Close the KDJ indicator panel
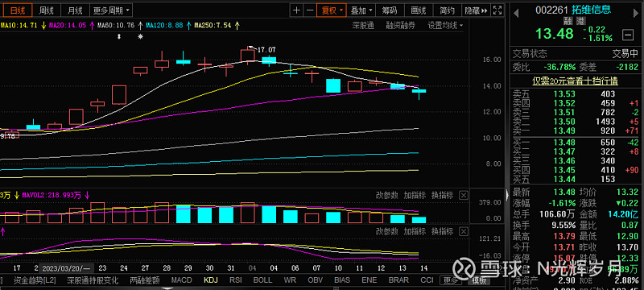 point(464,231)
